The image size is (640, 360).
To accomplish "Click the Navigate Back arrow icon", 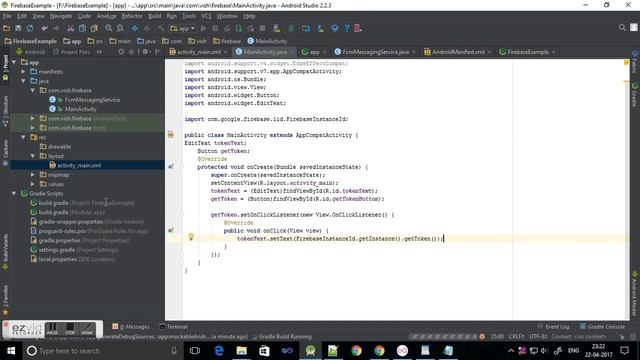I will coord(135,28).
